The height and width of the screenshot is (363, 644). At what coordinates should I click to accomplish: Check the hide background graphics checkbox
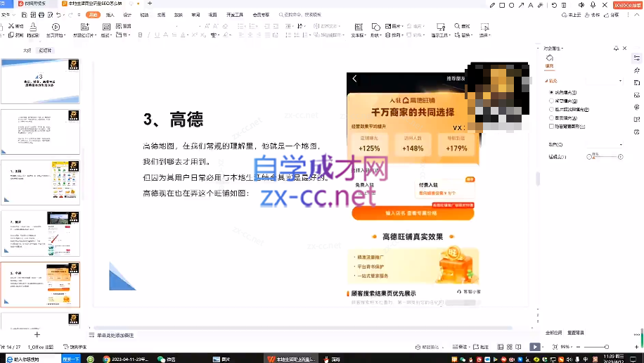click(551, 127)
